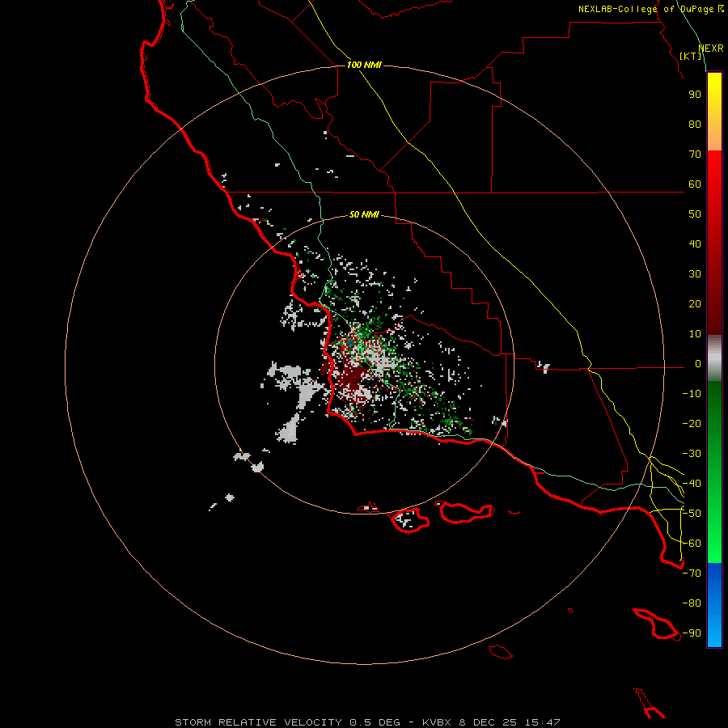Click the -40 value on the velocity scale

click(x=692, y=484)
